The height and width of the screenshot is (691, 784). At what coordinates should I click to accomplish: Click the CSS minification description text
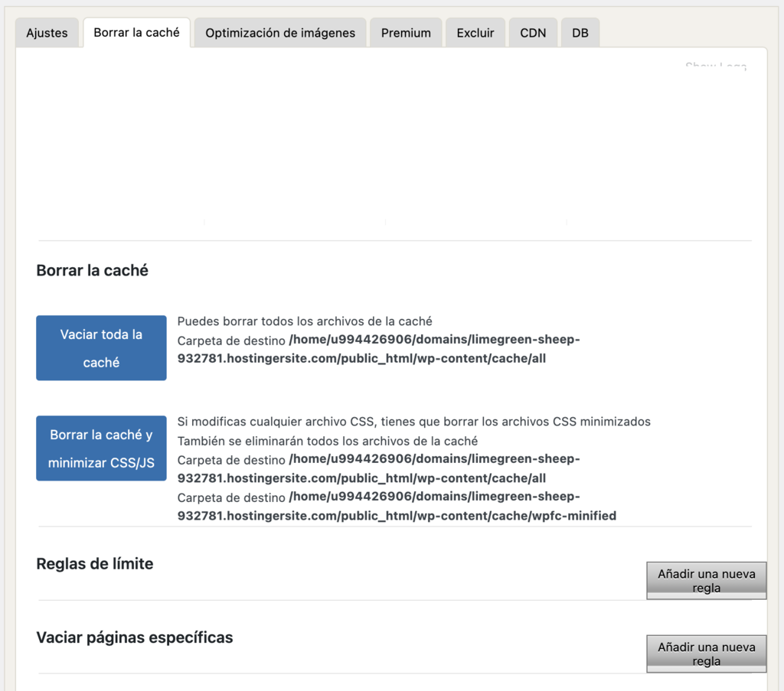pos(418,421)
